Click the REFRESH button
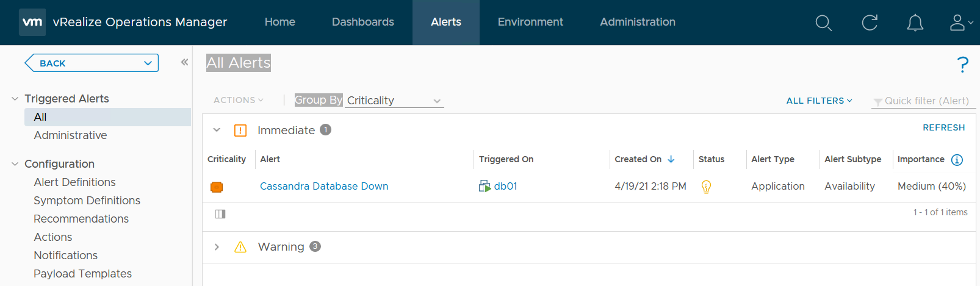The width and height of the screenshot is (980, 286). (x=943, y=127)
